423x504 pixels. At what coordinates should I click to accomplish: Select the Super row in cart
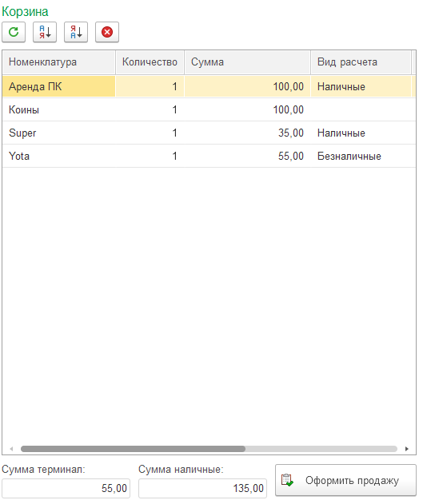[x=209, y=133]
